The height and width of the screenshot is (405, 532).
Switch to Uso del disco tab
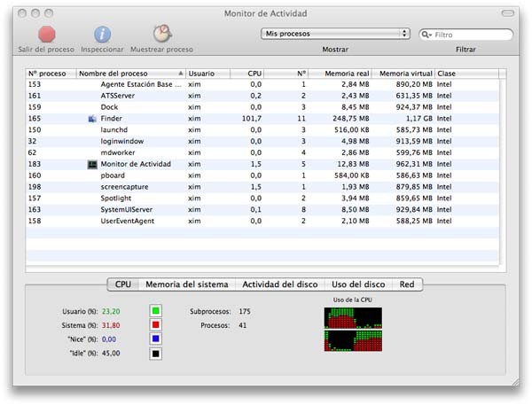tap(358, 284)
